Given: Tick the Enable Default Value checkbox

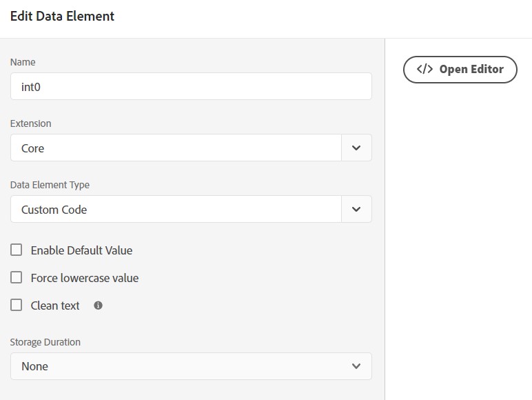Looking at the screenshot, I should click(x=17, y=250).
